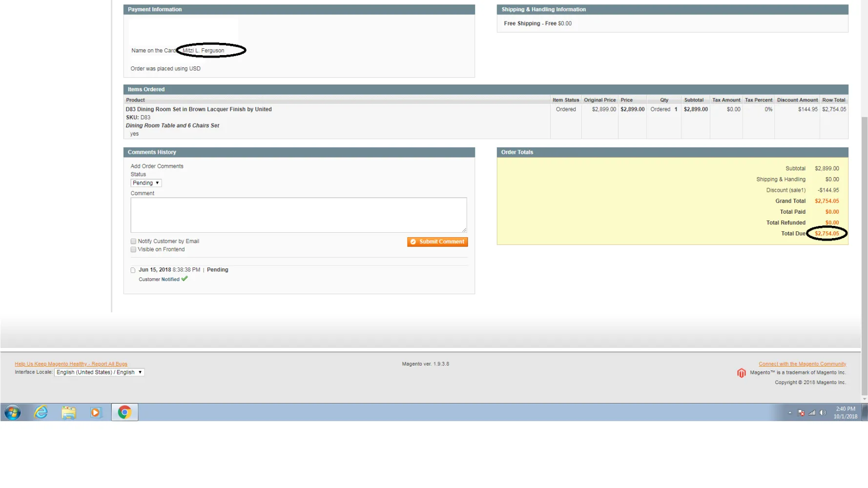Click the Discount Amount column header
The image size is (868, 488).
click(797, 100)
